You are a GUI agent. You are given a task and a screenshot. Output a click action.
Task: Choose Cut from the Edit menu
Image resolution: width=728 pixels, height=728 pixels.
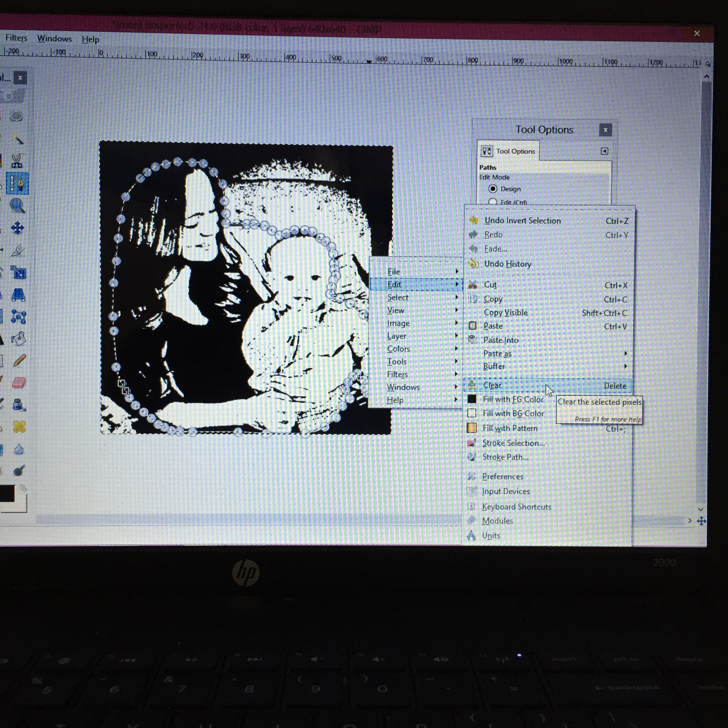[x=549, y=285]
